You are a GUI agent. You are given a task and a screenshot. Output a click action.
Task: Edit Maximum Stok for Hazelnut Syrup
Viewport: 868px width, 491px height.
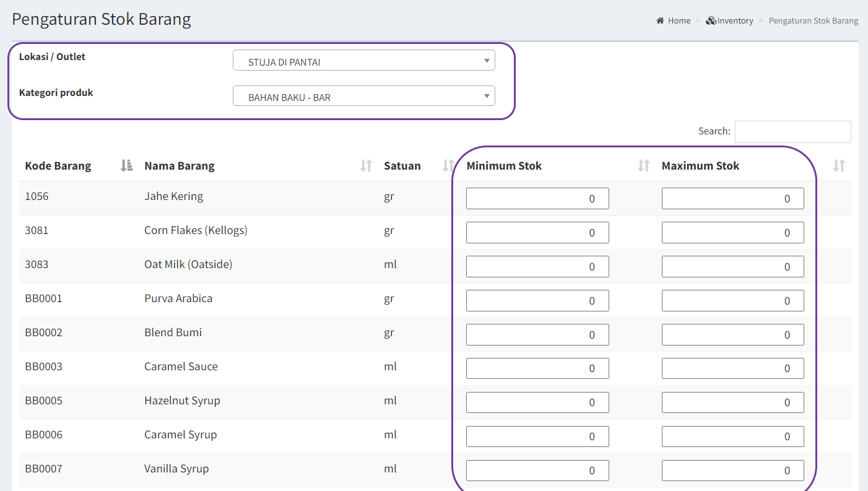pos(733,402)
